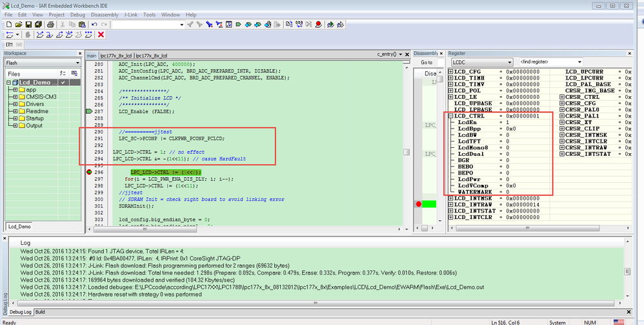Click the Run to Cursor debug icon

point(79,34)
